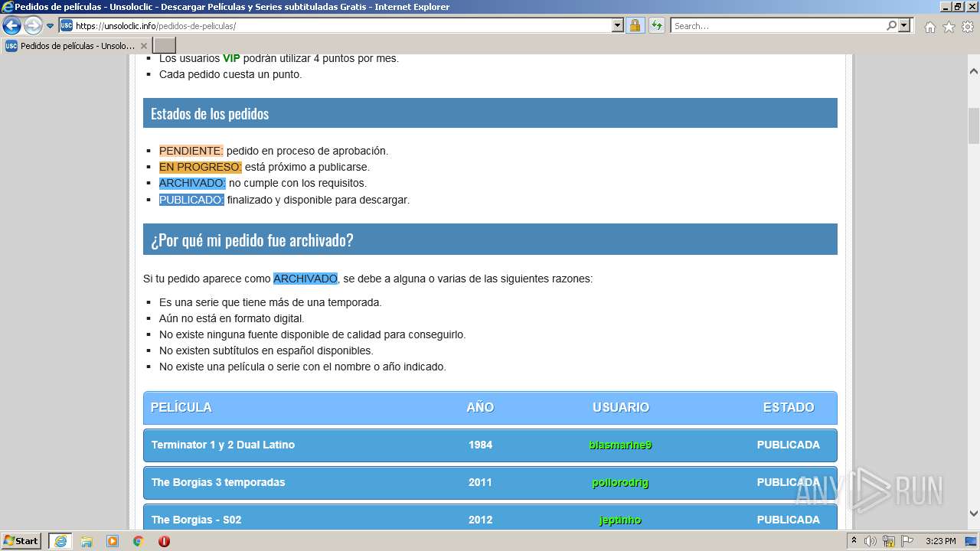Click the Search box in the toolbar
Viewport: 980px width, 551px height.
coord(778,25)
